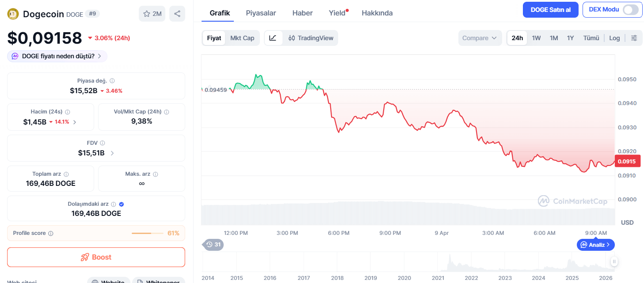This screenshot has width=644, height=283.
Task: Open the Analiz button with CMC icon
Action: pyautogui.click(x=595, y=245)
